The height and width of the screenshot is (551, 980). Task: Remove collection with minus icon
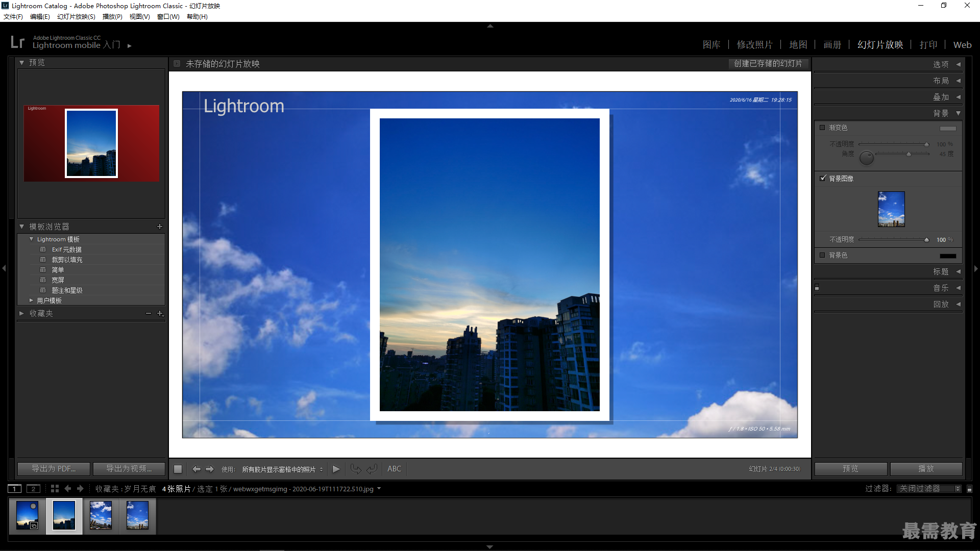[x=148, y=313]
